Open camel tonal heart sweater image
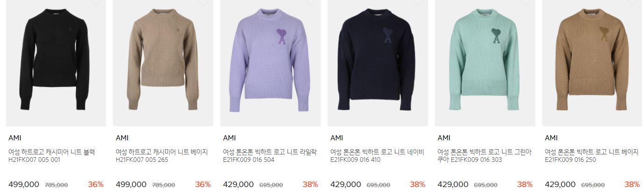The image size is (644, 196). tap(593, 63)
